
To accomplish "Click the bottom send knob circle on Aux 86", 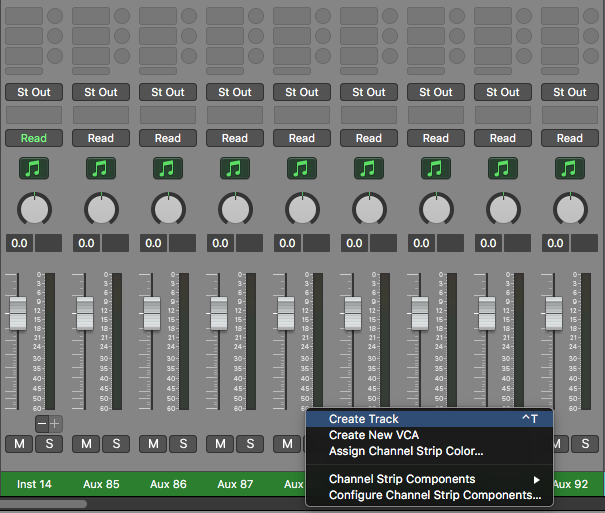I will click(189, 56).
